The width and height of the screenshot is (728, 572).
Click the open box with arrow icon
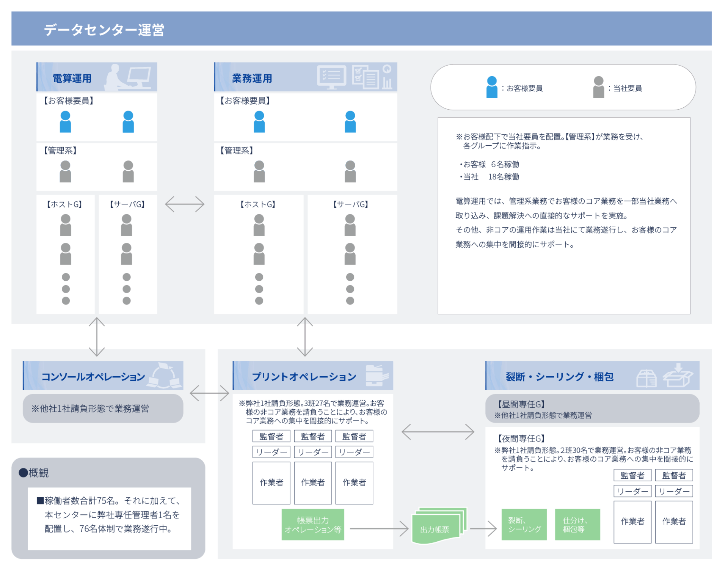pyautogui.click(x=678, y=375)
